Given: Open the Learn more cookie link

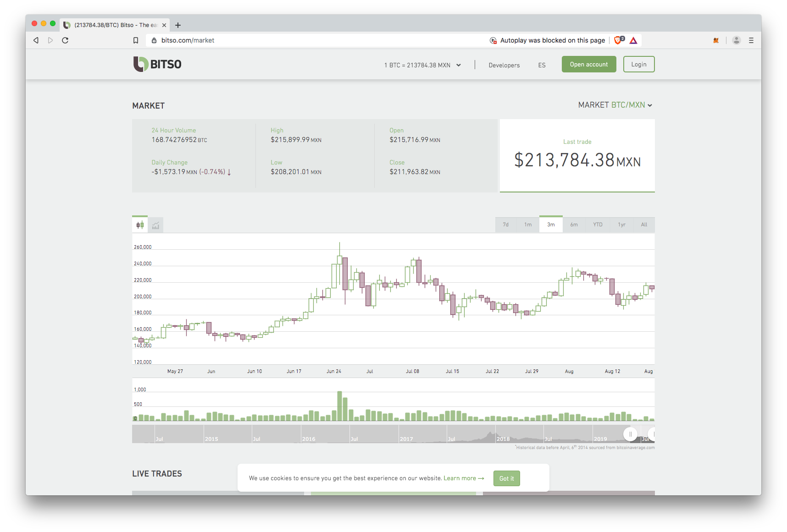Looking at the screenshot, I should [464, 478].
